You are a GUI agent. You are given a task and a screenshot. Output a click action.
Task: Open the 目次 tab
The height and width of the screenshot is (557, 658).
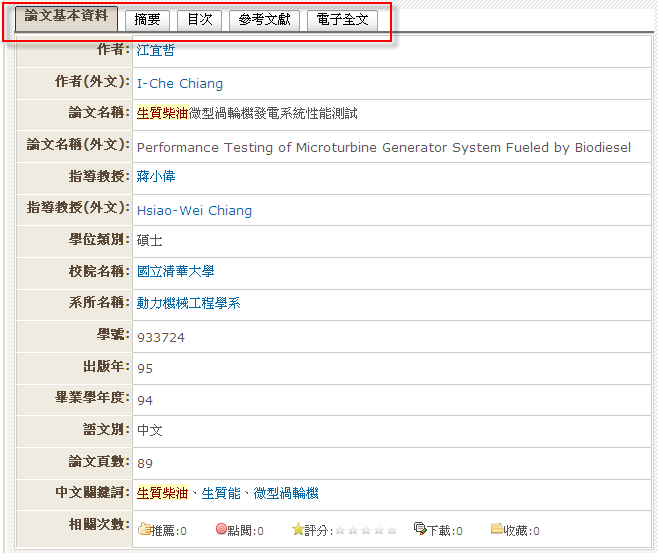click(200, 20)
